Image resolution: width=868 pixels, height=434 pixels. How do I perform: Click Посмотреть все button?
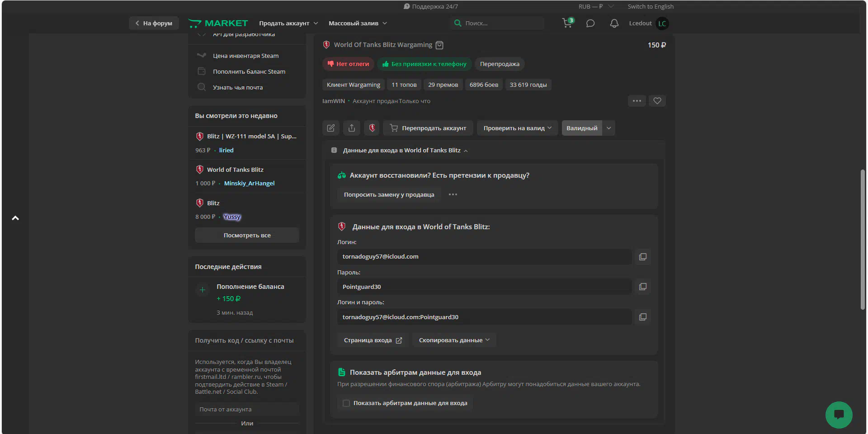(247, 235)
